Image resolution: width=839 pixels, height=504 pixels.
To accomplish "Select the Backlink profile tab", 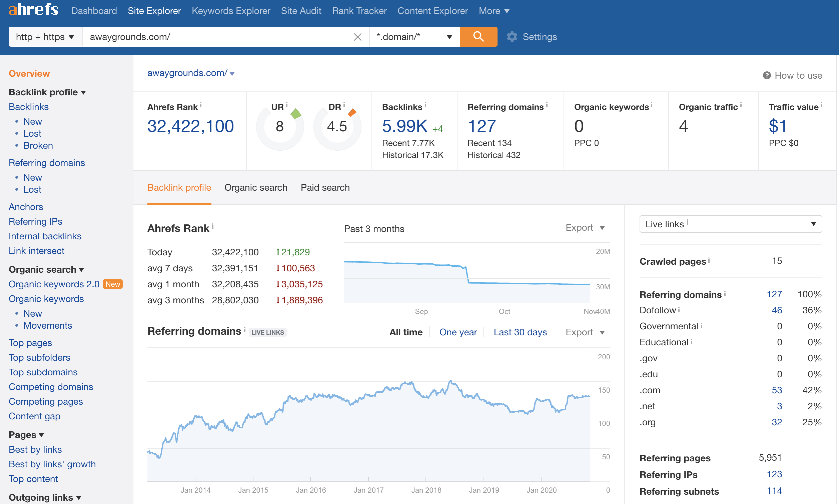I will click(x=179, y=187).
